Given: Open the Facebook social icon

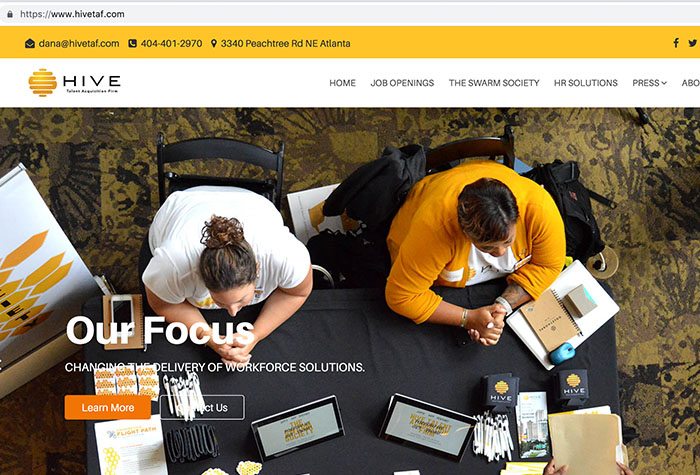Looking at the screenshot, I should (x=676, y=43).
